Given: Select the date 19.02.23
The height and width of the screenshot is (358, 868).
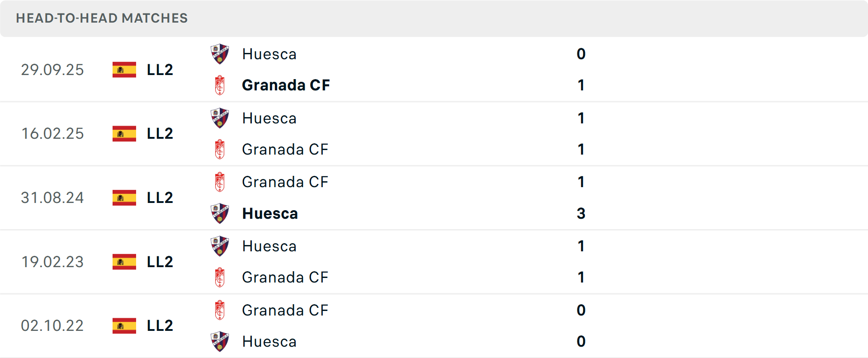Looking at the screenshot, I should point(52,262).
